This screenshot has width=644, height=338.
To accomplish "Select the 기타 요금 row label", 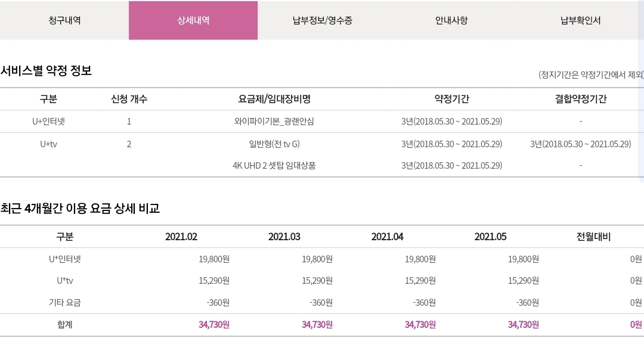I will click(64, 302).
